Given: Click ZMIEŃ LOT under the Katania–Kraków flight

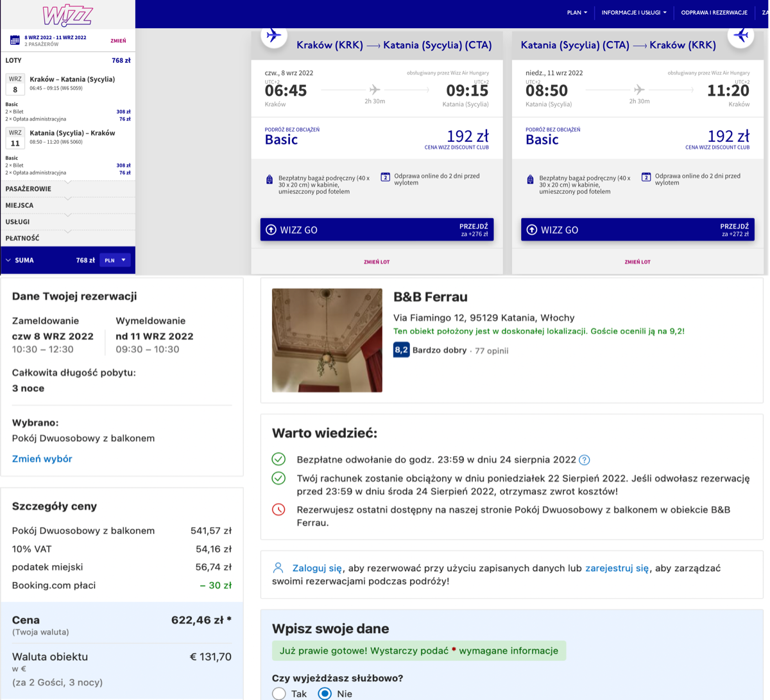Looking at the screenshot, I should pos(637,262).
